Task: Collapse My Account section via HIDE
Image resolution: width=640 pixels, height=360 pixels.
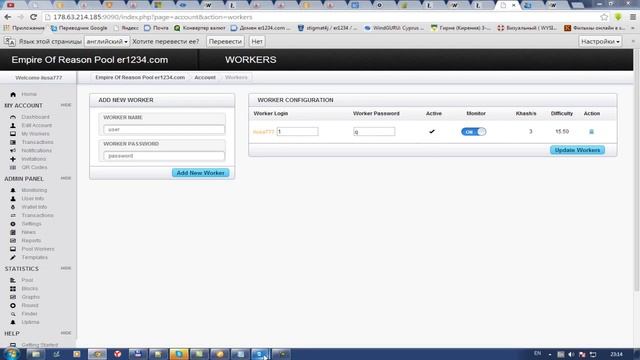Action: [x=66, y=105]
